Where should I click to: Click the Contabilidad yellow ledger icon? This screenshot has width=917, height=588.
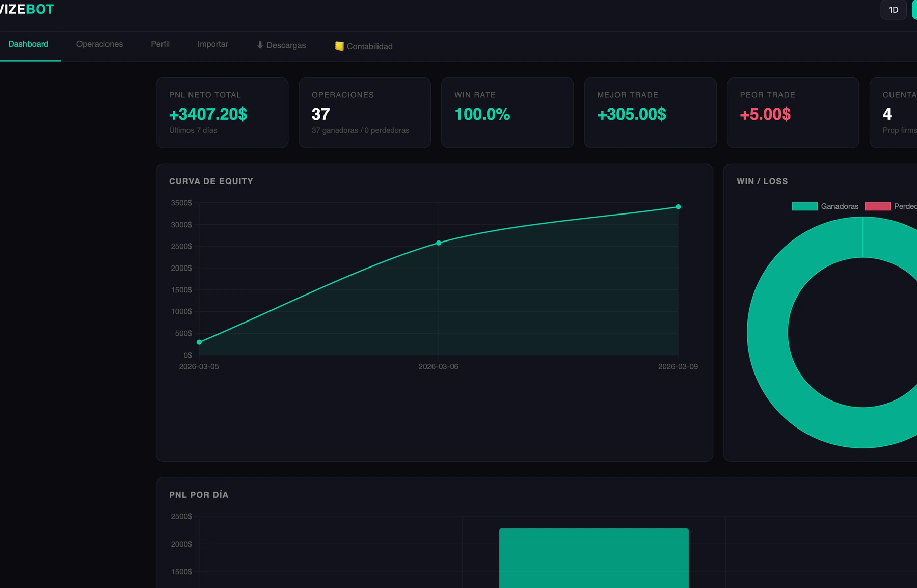coord(339,46)
